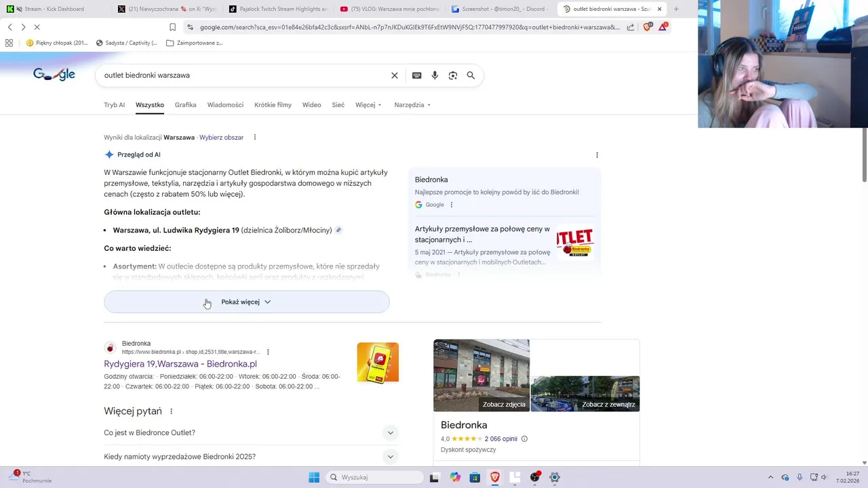
Task: Open the Więcej filter dropdown
Action: tap(369, 105)
